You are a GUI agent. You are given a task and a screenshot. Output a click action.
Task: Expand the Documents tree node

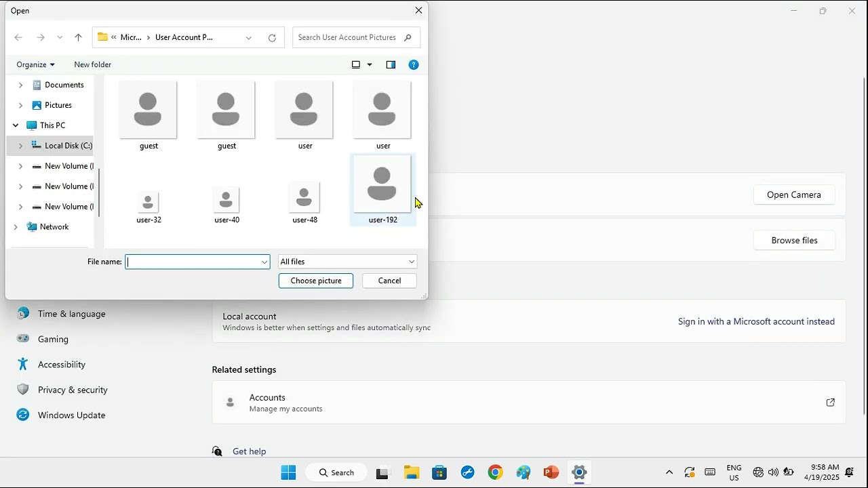(x=20, y=85)
